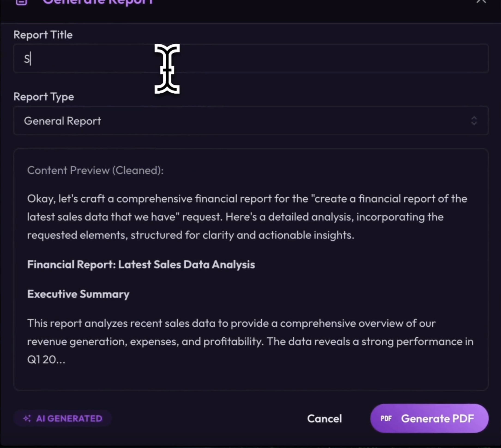Click the sparkle icon in AI badge
The width and height of the screenshot is (501, 448).
27,418
